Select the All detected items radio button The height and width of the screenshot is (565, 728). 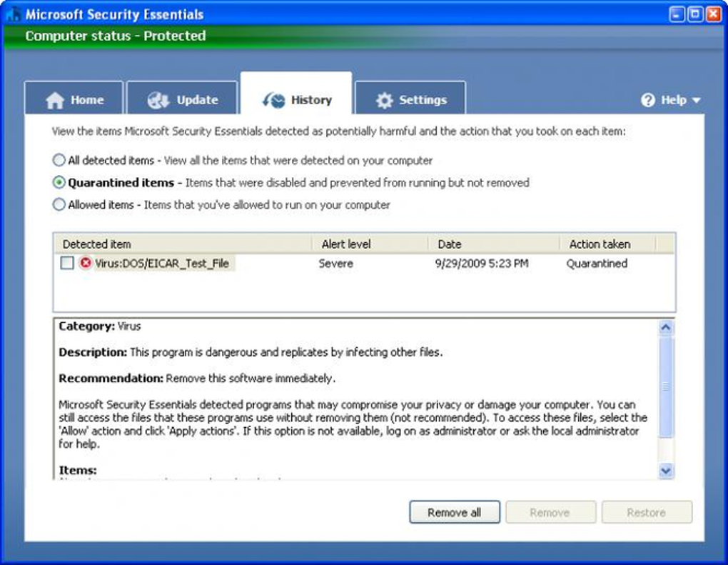click(x=59, y=160)
